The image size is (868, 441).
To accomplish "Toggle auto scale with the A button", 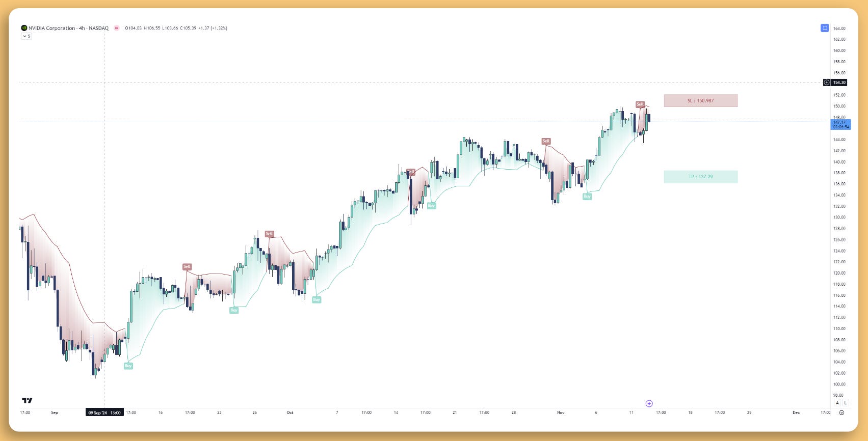I will (837, 403).
